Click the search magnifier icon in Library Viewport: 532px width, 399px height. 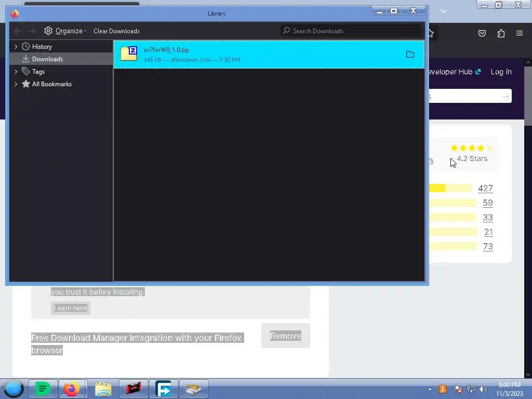pos(286,31)
